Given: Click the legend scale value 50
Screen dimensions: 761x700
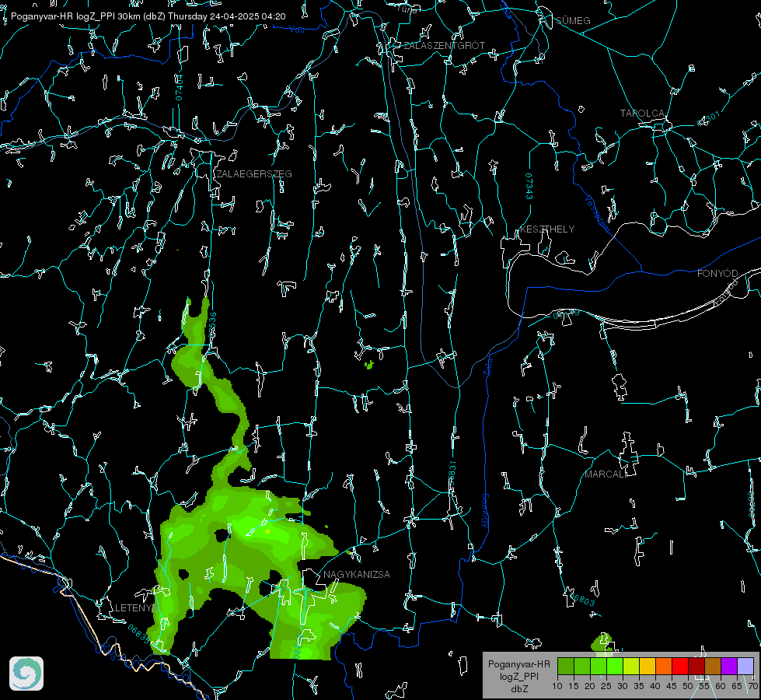Looking at the screenshot, I should pos(688,686).
